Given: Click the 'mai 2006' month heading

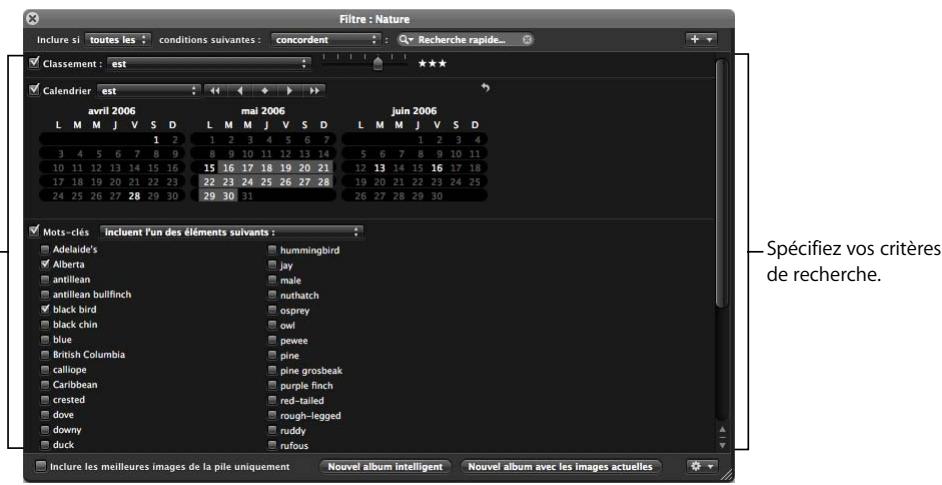Looking at the screenshot, I should click(x=263, y=111).
